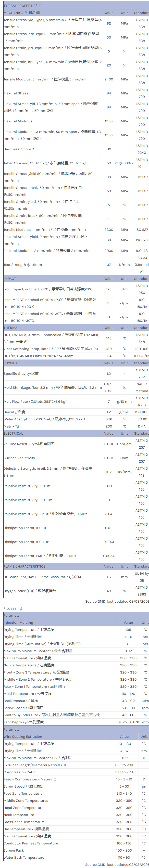Image resolution: width=149 pixels, height=868 pixels.
Task: Click the Vent Depth row label
Action: click(23, 722)
